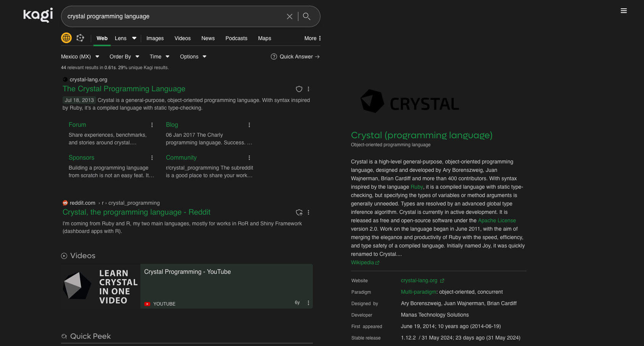Switch to the News tab
Screen dimensions: 644x346
(x=208, y=38)
